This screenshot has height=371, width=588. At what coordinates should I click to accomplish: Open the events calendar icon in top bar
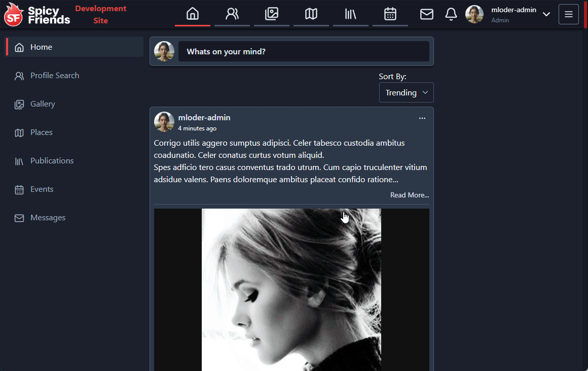coord(390,14)
